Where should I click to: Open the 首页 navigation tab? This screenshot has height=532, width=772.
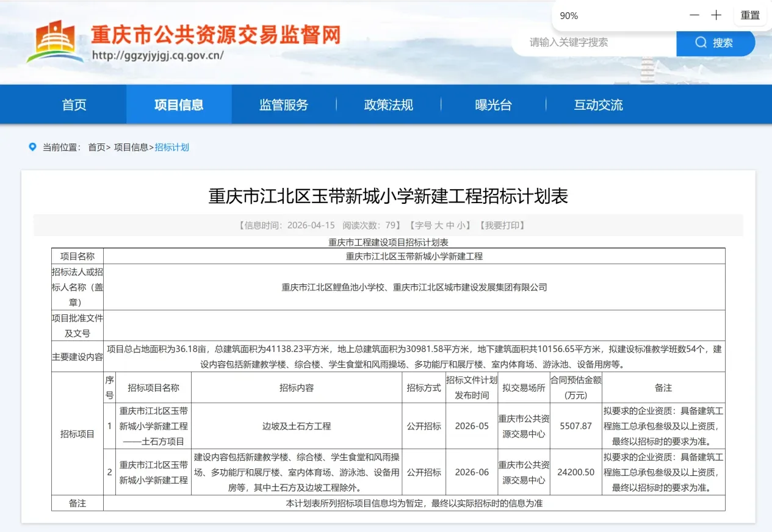(x=74, y=105)
